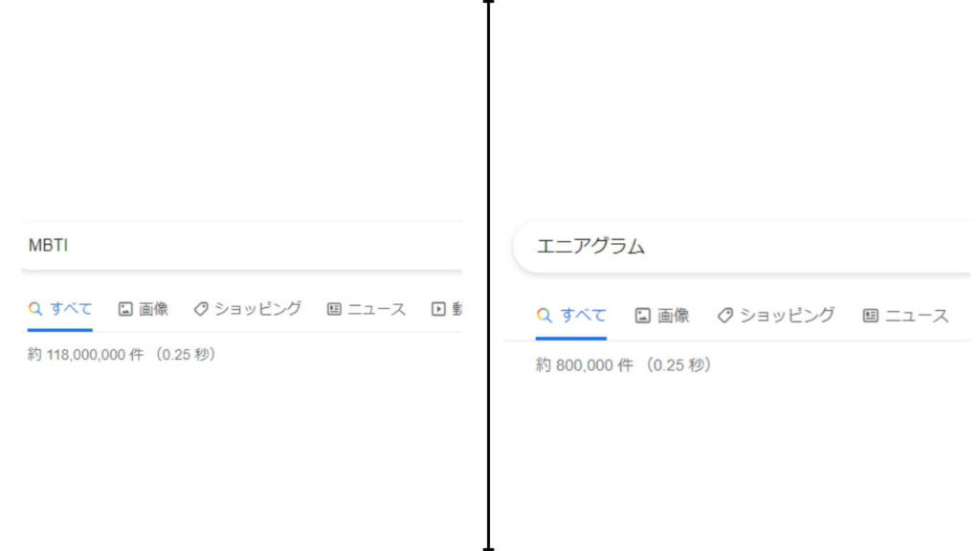Switch to ショッピング tab in MBTI results
The width and height of the screenshot is (980, 551).
tap(256, 309)
